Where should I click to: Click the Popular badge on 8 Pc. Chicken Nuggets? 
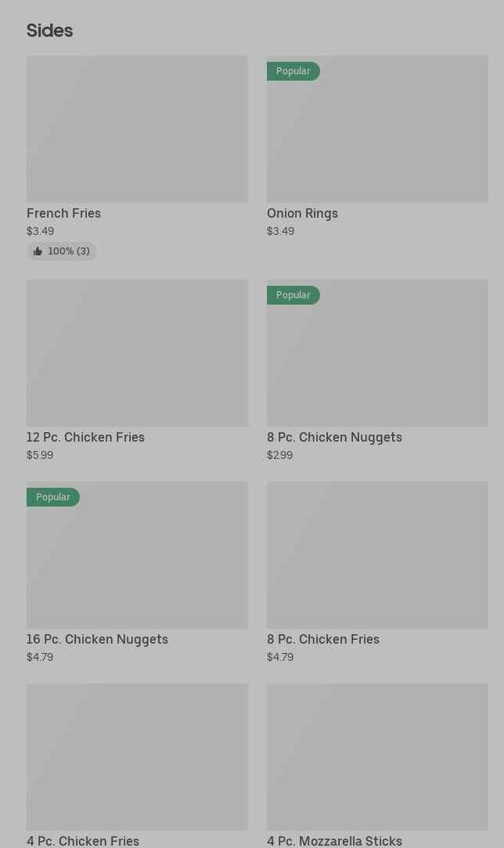click(x=293, y=295)
